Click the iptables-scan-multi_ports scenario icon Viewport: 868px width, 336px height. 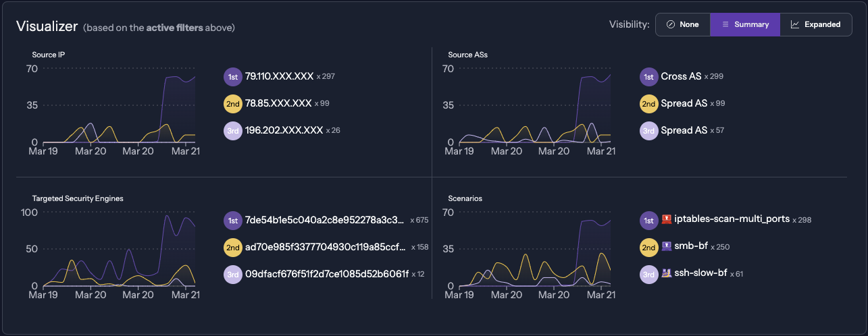667,220
